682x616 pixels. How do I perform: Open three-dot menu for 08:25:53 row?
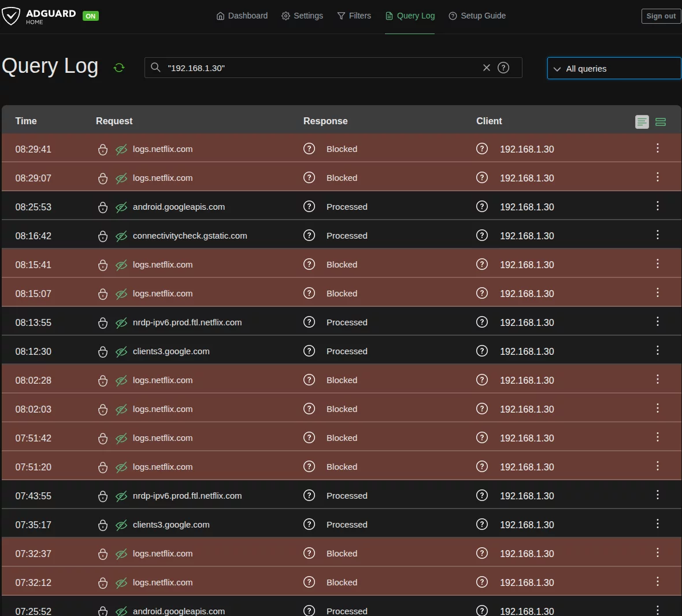[657, 206]
